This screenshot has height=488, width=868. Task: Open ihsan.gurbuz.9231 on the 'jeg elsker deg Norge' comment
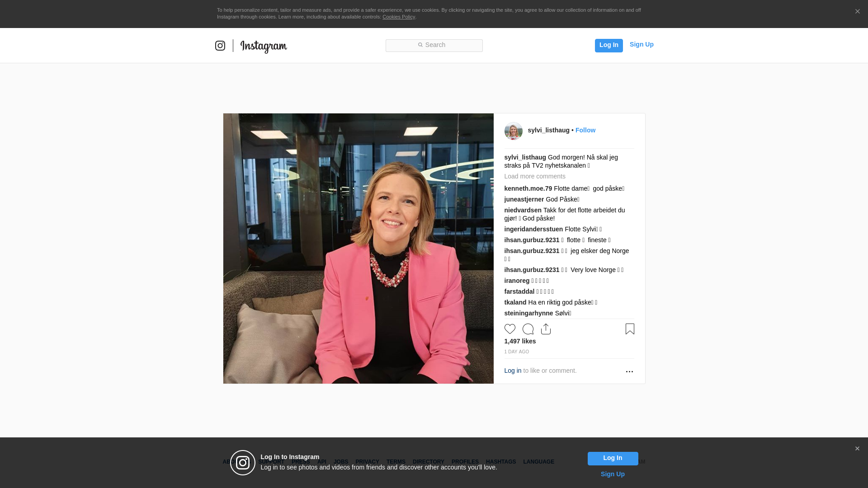(x=532, y=251)
